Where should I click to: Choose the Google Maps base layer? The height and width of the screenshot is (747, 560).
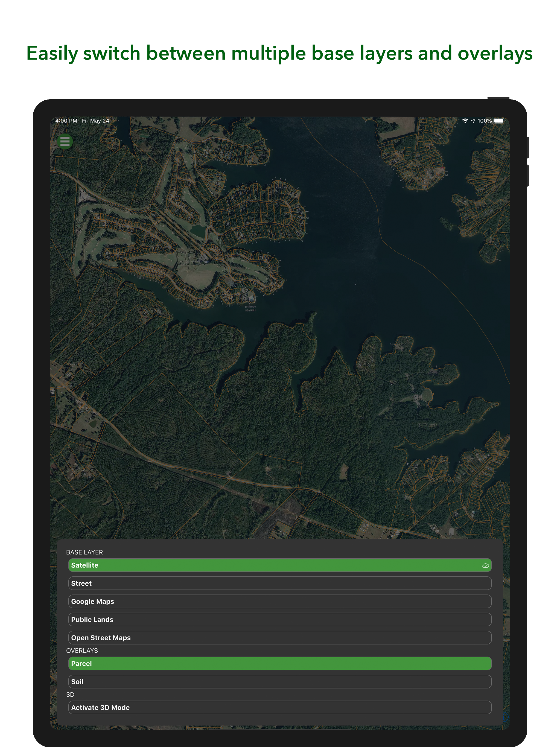click(x=280, y=602)
